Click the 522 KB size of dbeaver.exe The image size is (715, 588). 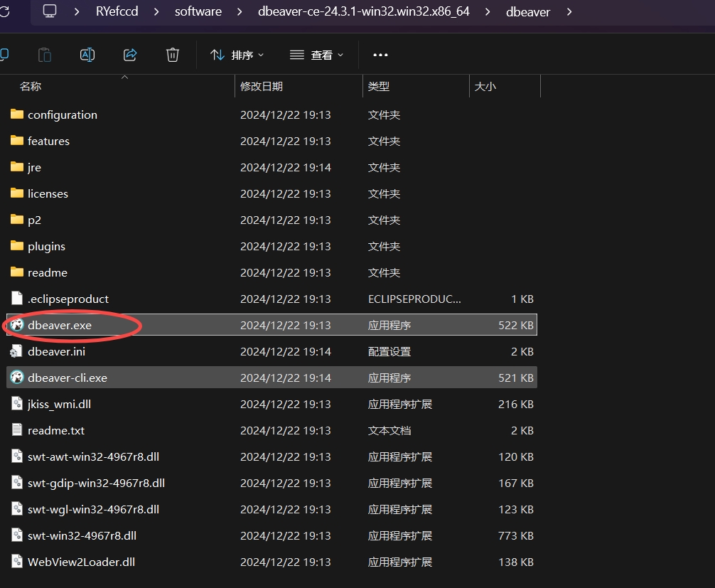pos(516,325)
